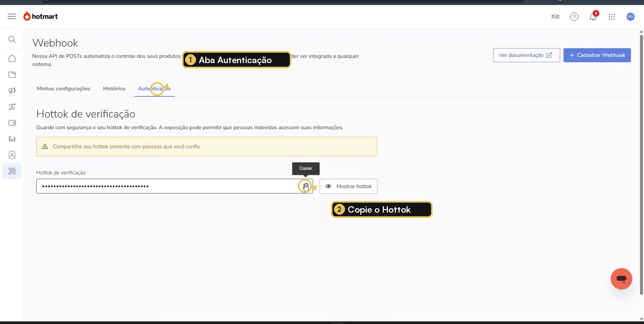Open the BS user profile avatar
644x324 pixels.
click(631, 17)
